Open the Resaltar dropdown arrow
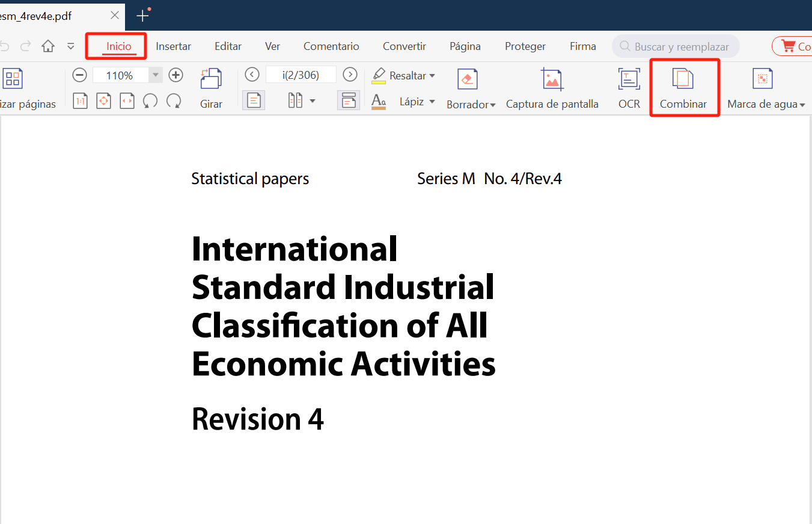The height and width of the screenshot is (524, 812). click(x=432, y=76)
